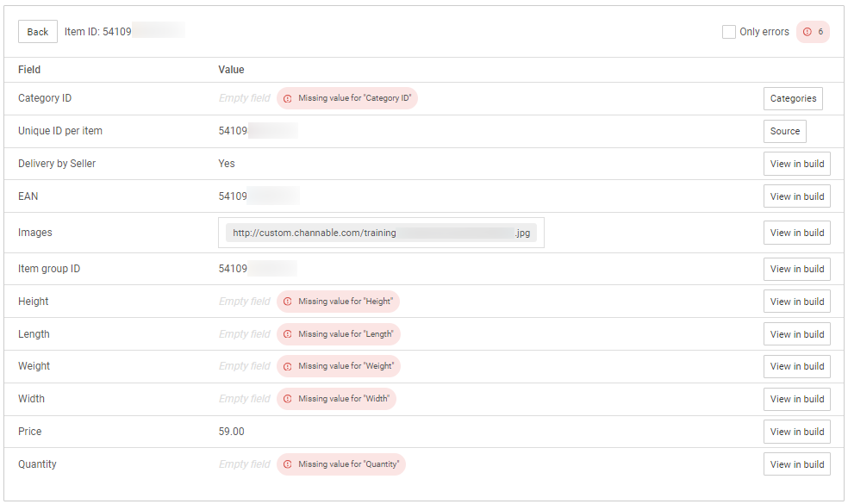View Delivery by Seller in build

796,164
